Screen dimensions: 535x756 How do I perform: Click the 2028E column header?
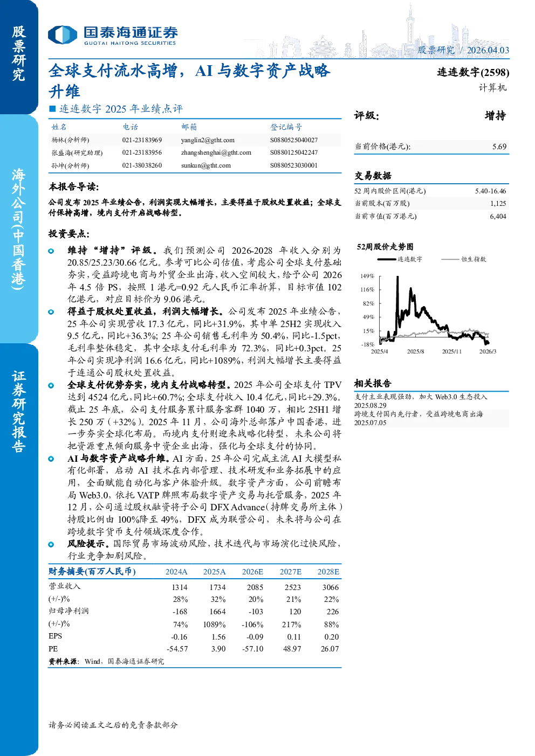328,572
